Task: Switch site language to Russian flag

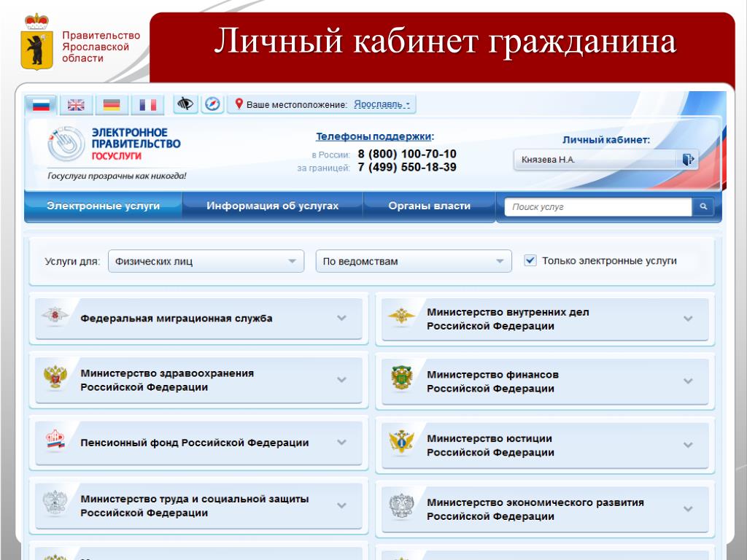Action: 41,105
